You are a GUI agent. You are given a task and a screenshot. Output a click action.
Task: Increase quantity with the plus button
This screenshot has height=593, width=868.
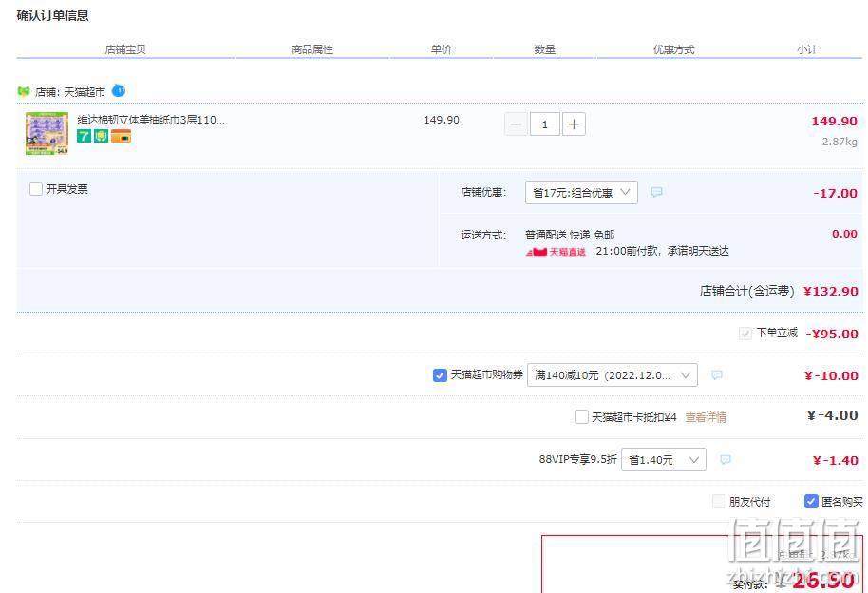pos(574,124)
